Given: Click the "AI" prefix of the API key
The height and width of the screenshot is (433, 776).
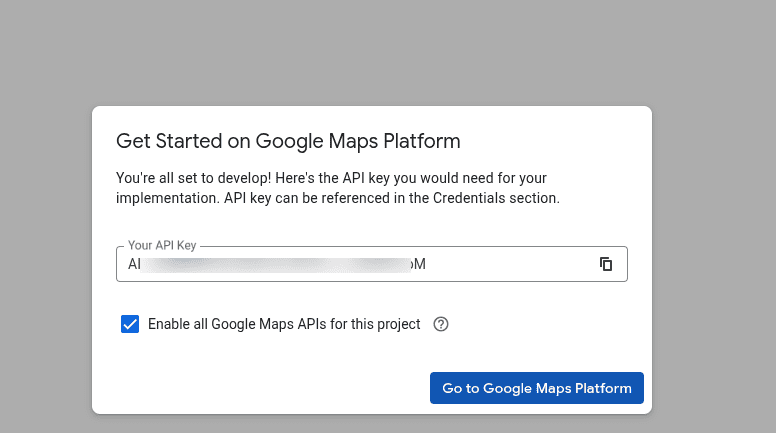Looking at the screenshot, I should [135, 264].
